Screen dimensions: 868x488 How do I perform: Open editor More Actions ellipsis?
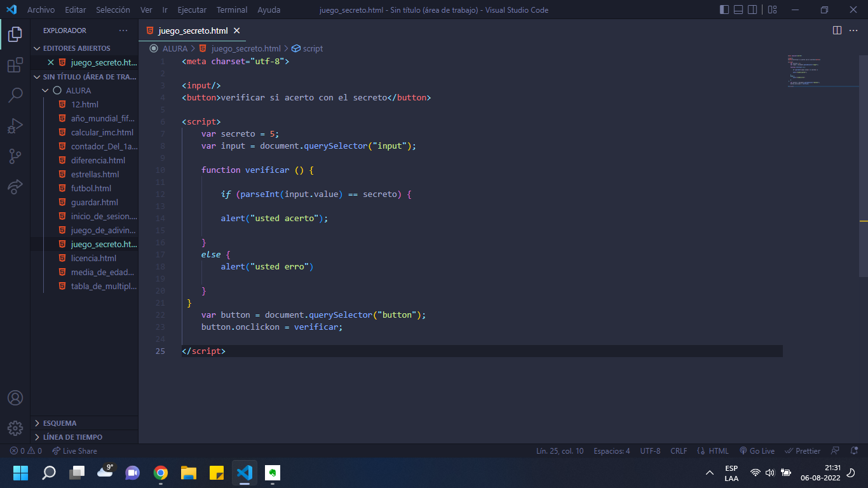(853, 30)
